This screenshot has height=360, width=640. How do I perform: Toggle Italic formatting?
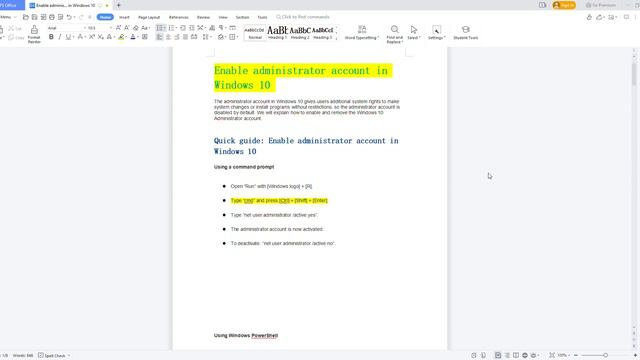point(60,37)
